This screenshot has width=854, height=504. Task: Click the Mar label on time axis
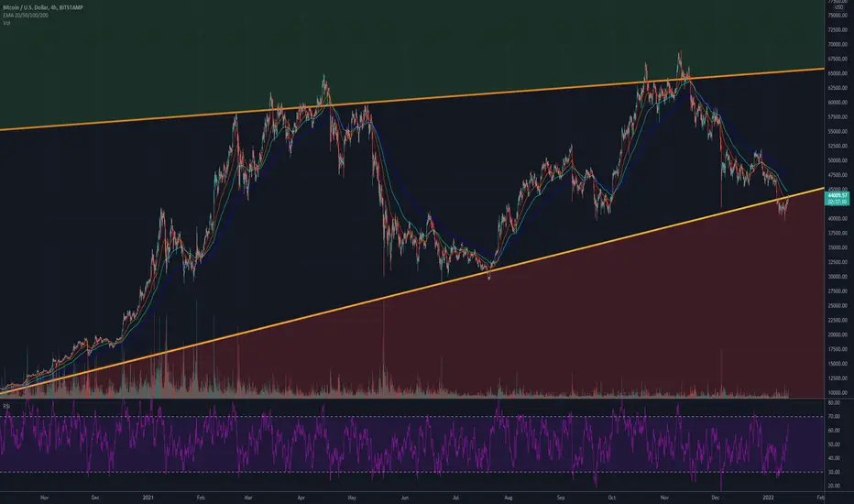(248, 498)
